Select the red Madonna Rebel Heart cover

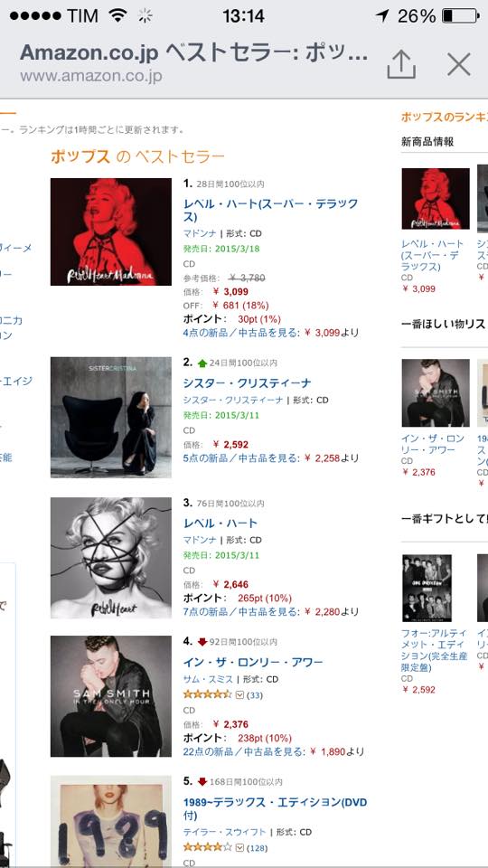(110, 232)
